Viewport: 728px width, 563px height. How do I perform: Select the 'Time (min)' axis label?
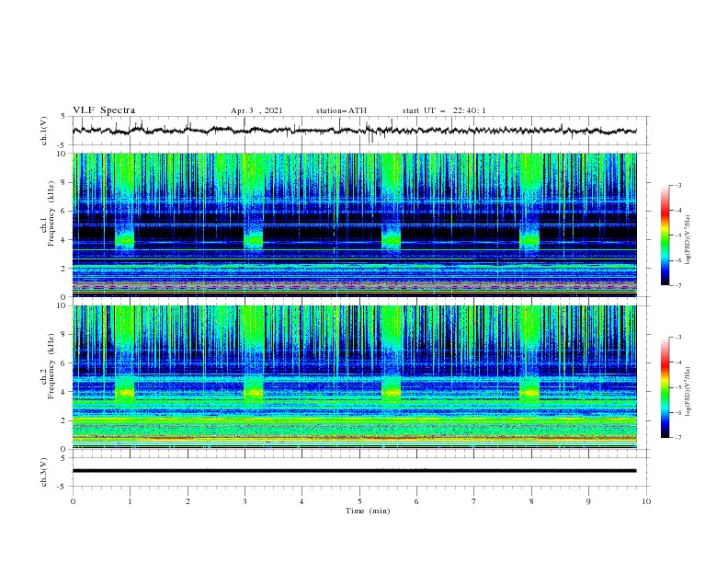tap(368, 511)
